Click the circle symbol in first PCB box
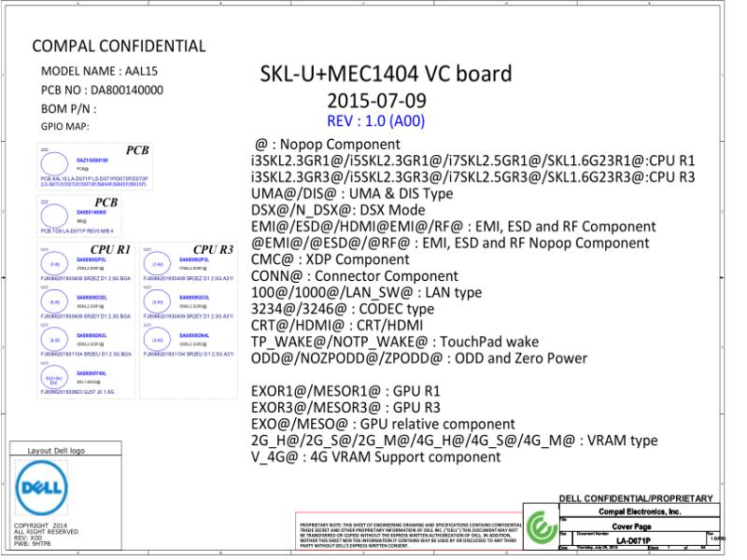 tap(54, 164)
